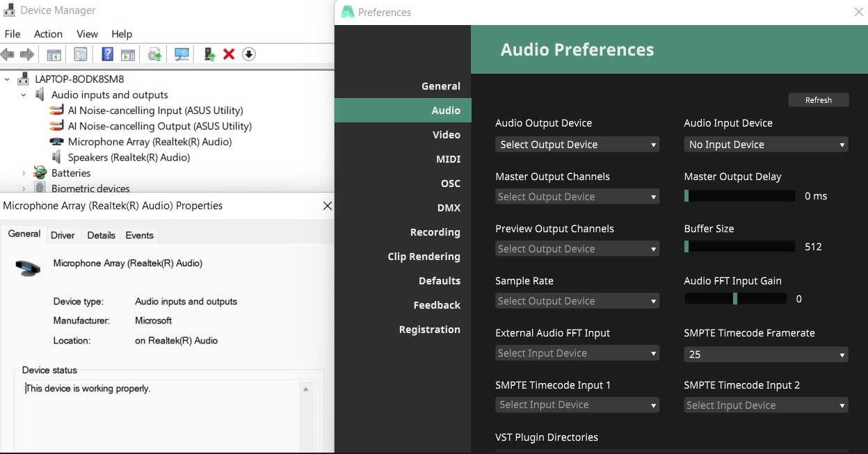Viewport: 868px width, 454px height.
Task: Click the Speakers (Realtek) speaker icon
Action: pos(57,157)
